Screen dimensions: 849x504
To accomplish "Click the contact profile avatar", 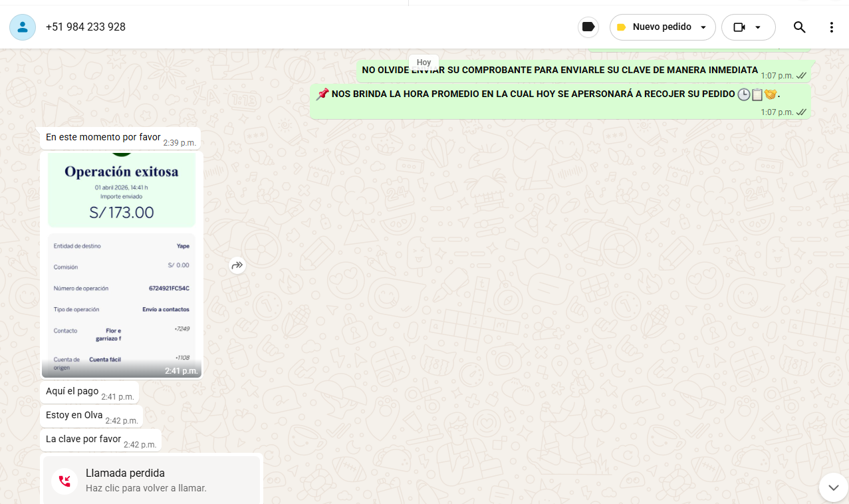I will (23, 27).
